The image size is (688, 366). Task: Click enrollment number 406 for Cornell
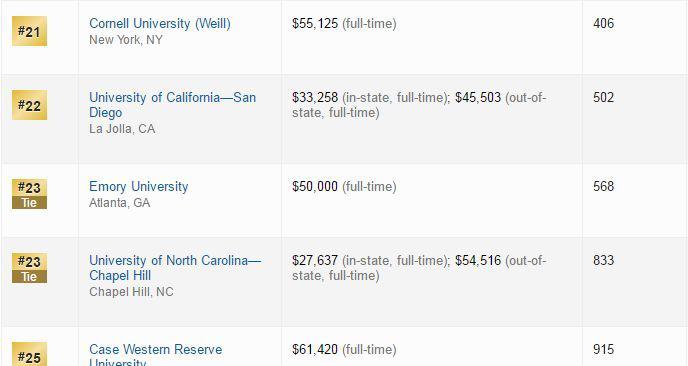(603, 23)
